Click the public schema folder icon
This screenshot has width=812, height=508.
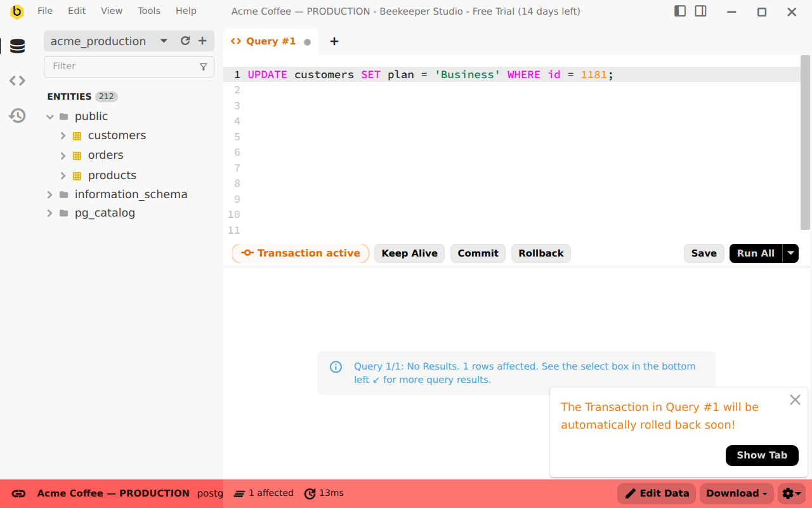(x=63, y=117)
